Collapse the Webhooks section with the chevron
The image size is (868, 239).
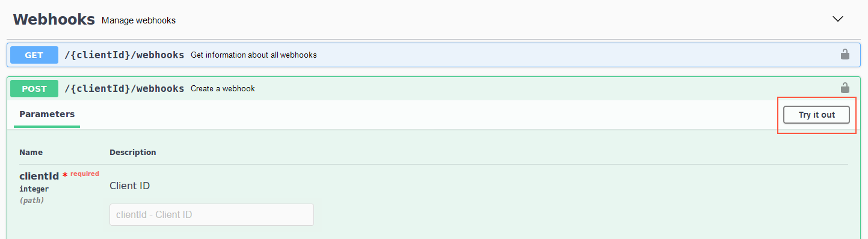[837, 19]
